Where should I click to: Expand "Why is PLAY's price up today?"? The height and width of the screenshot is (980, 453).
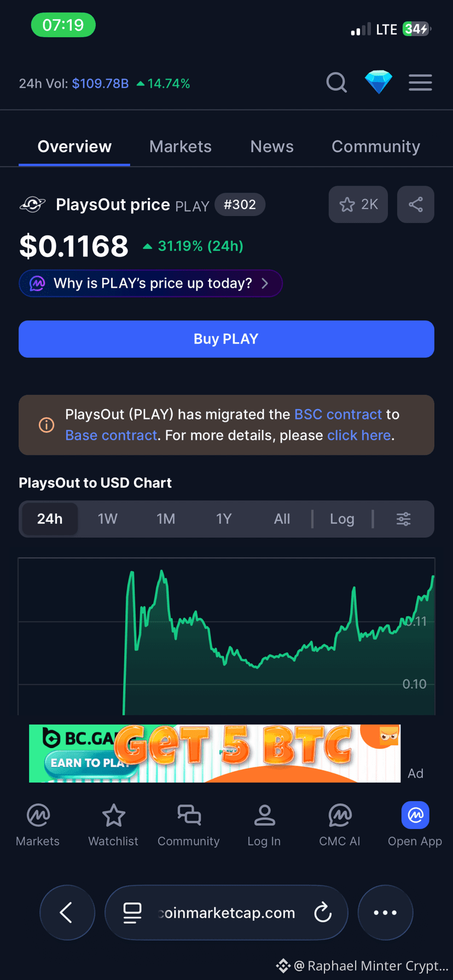point(150,283)
